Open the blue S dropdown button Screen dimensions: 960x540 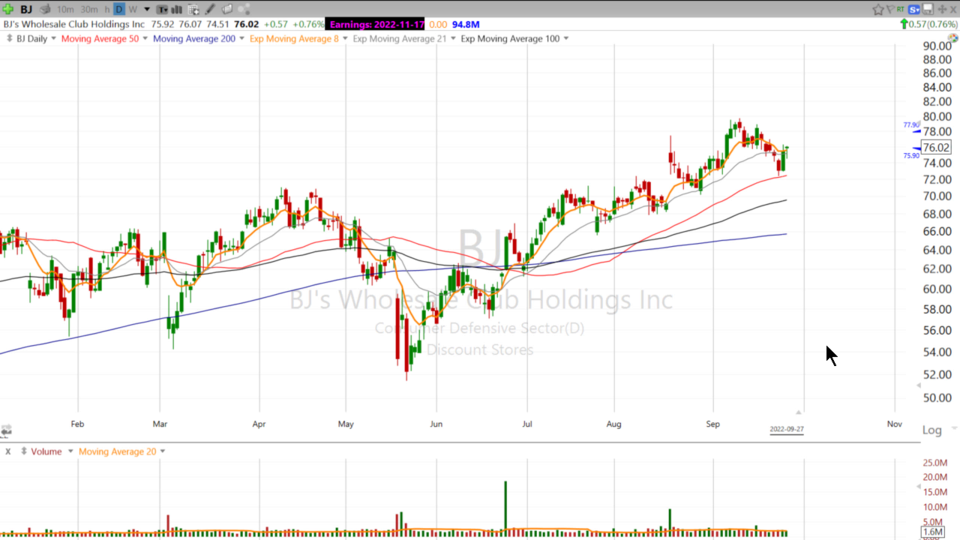(x=915, y=9)
